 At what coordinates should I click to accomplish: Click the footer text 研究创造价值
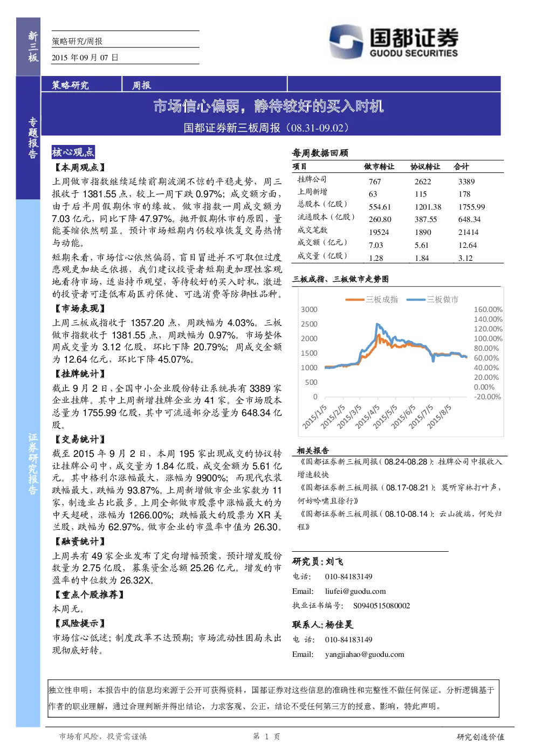tap(481, 737)
